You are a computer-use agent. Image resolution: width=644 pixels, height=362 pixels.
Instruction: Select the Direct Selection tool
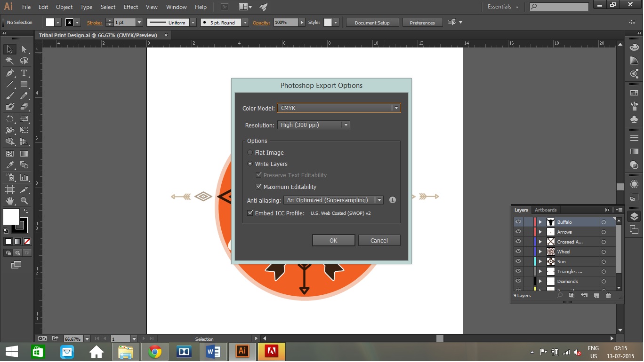coord(24,49)
